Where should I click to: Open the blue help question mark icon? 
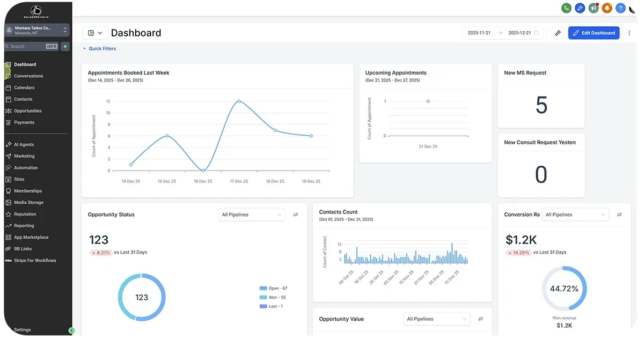620,8
